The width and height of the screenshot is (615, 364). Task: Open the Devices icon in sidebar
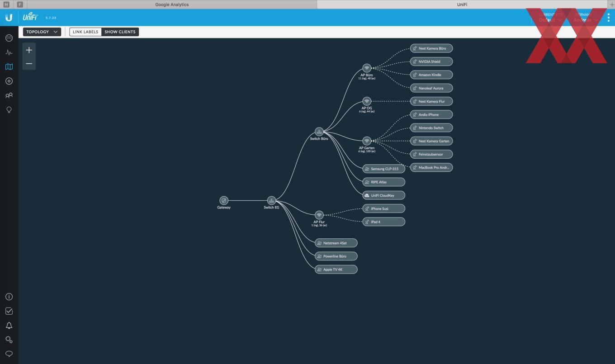(9, 81)
